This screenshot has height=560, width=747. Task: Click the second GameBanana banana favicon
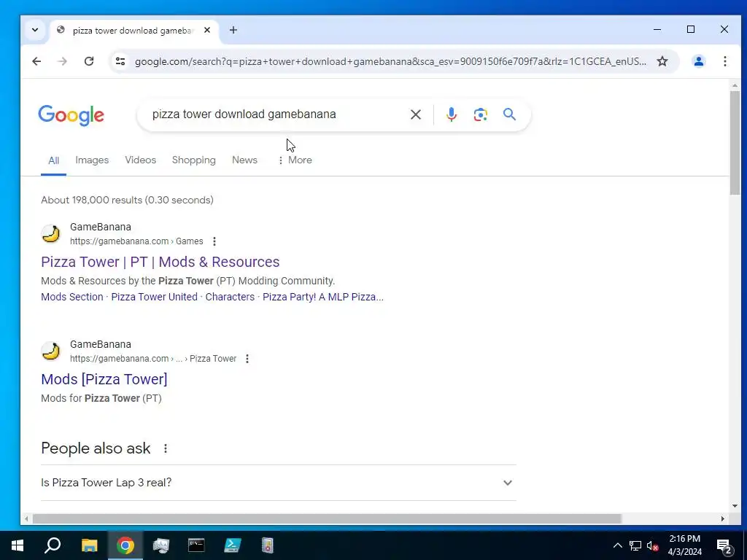point(51,351)
